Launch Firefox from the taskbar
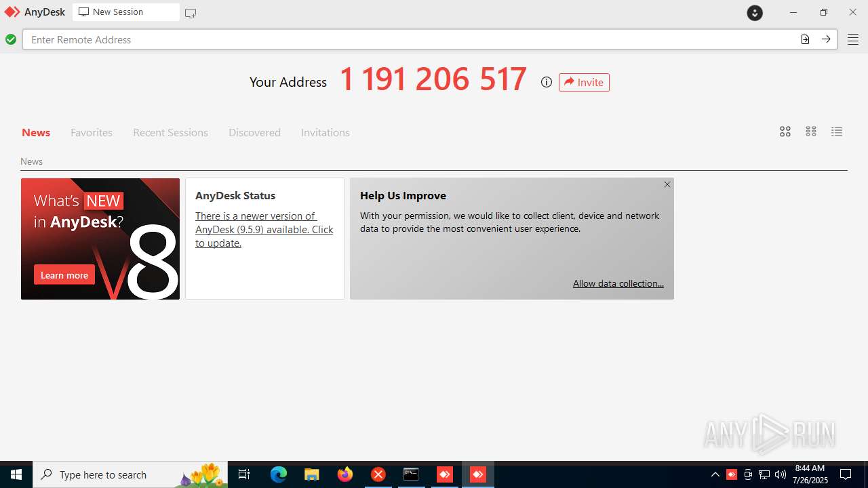The width and height of the screenshot is (868, 488). point(345,474)
